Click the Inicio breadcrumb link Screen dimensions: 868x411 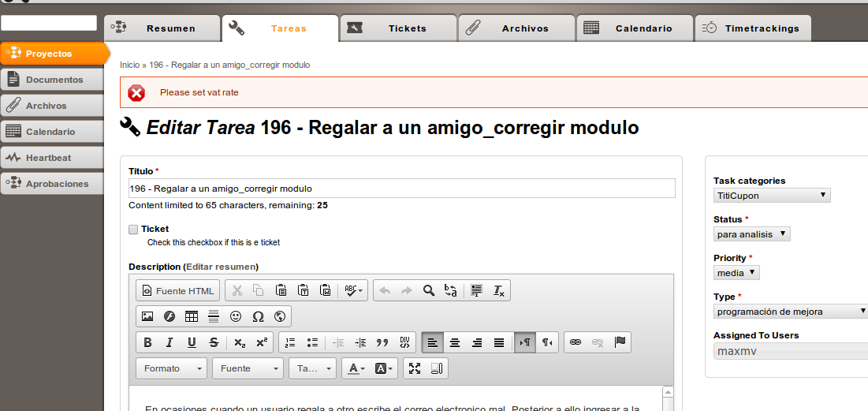[x=129, y=65]
